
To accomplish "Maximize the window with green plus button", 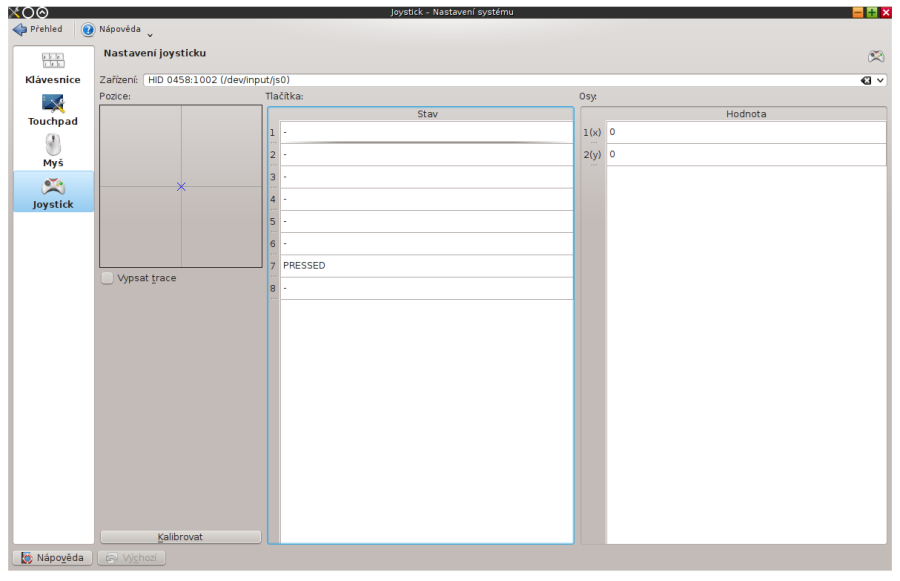I will pos(872,12).
